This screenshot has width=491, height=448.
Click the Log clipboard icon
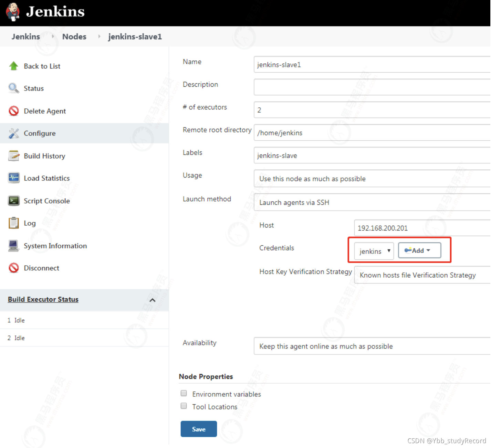[x=14, y=223]
